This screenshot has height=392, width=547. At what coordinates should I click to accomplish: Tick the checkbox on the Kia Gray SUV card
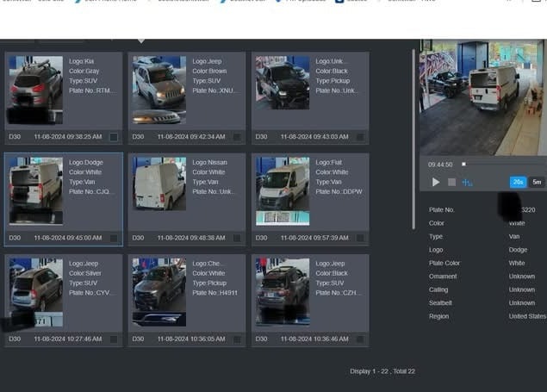pyautogui.click(x=113, y=136)
